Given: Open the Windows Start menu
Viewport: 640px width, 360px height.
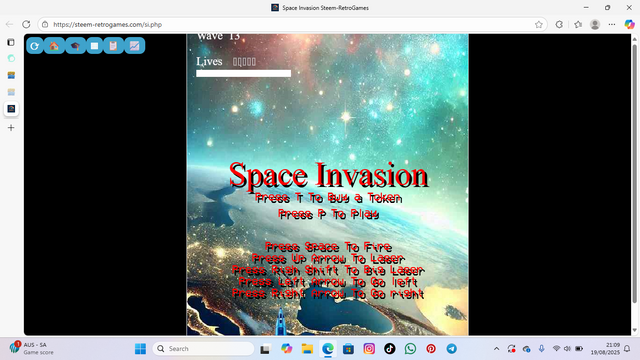Looking at the screenshot, I should (140, 349).
